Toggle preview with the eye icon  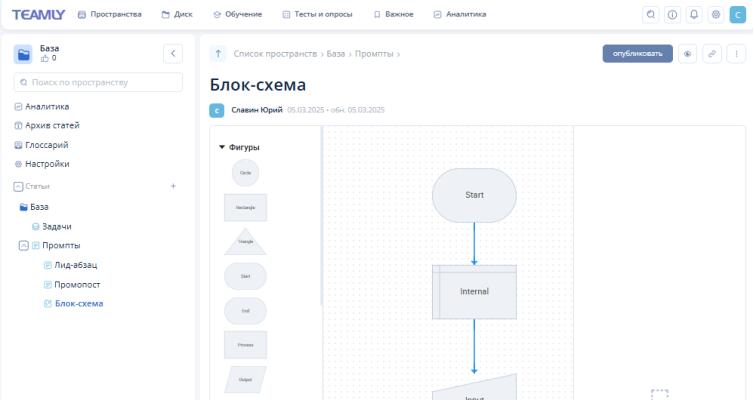(687, 54)
